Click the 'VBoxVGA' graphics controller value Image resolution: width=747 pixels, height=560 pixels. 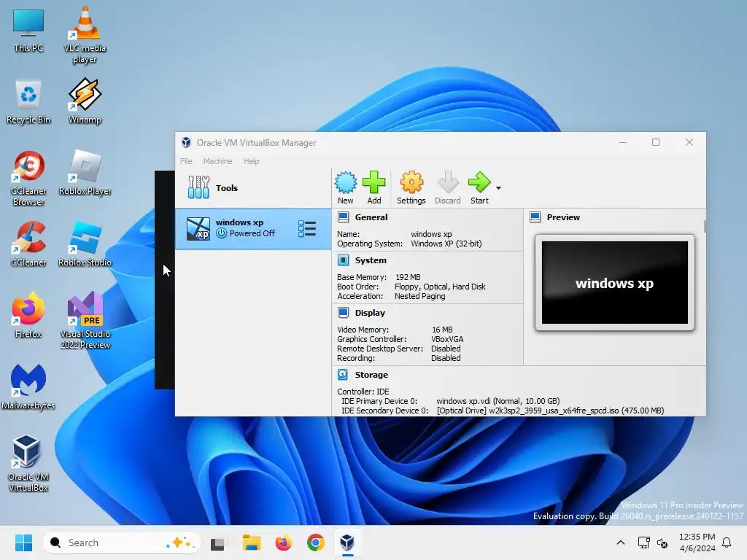447,339
